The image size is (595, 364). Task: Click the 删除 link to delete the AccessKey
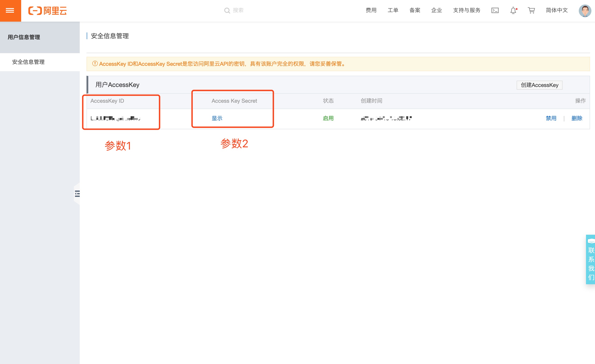tap(577, 118)
